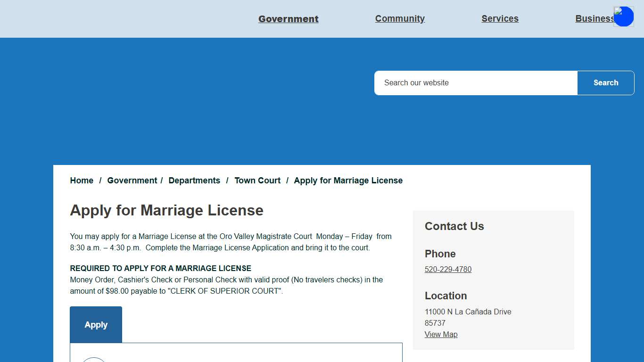This screenshot has width=644, height=362.
Task: Click the Contact Us panel
Action: click(493, 280)
